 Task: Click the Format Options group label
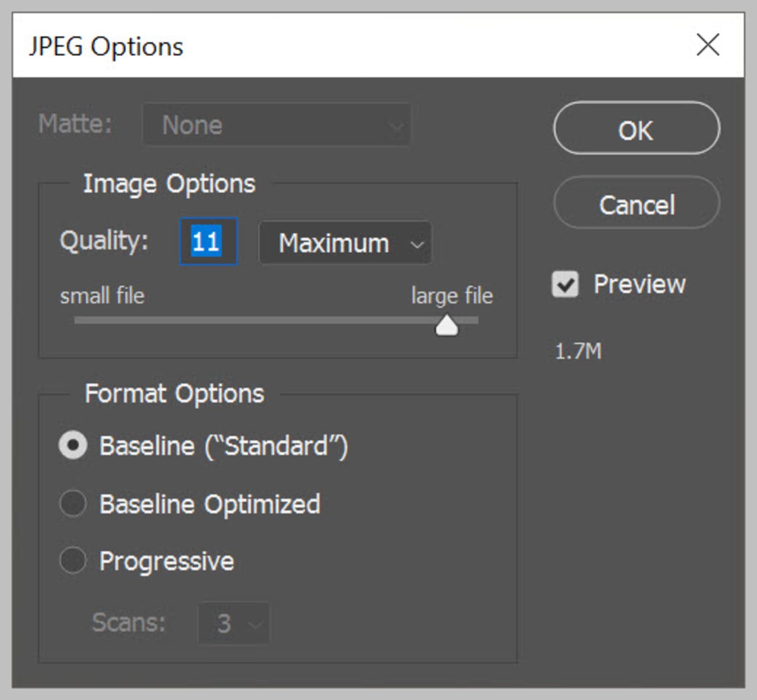point(174,394)
